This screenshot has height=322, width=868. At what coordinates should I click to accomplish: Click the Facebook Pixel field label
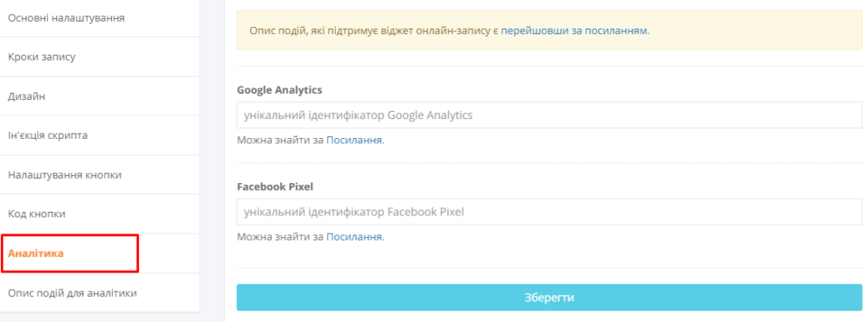(275, 187)
